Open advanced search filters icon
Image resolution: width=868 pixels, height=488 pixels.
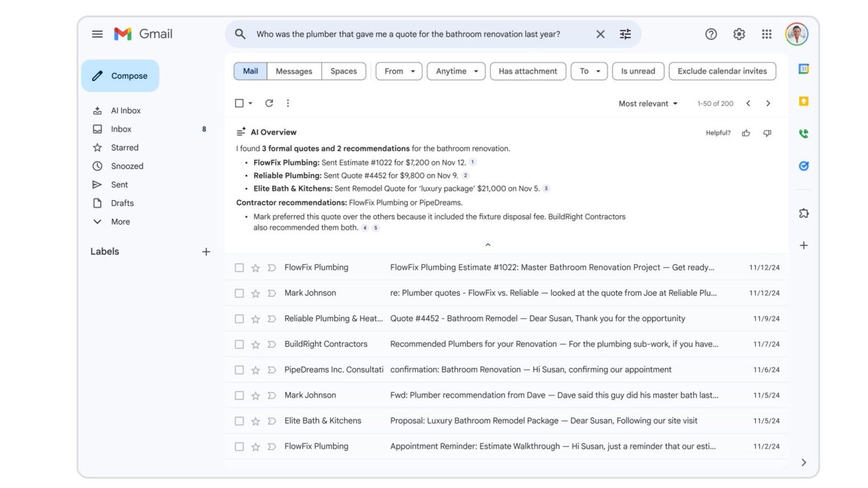click(625, 34)
